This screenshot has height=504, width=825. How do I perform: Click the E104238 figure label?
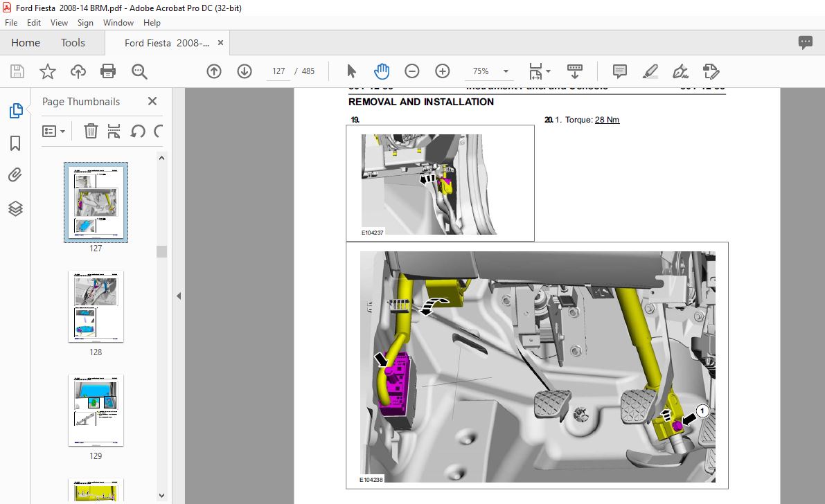point(371,480)
